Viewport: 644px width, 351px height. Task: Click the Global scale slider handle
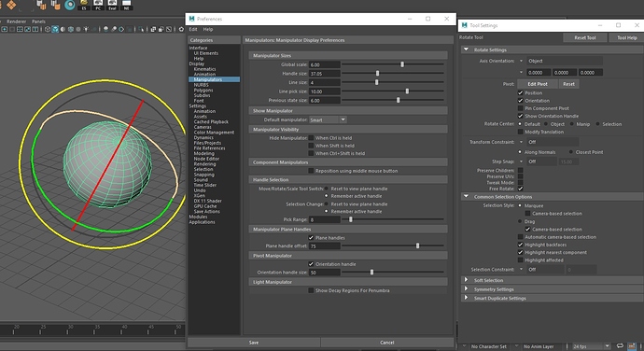click(x=402, y=64)
